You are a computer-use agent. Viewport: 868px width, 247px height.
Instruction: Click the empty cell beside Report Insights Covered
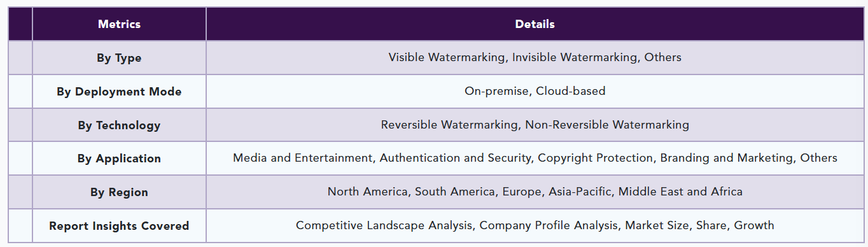point(20,226)
